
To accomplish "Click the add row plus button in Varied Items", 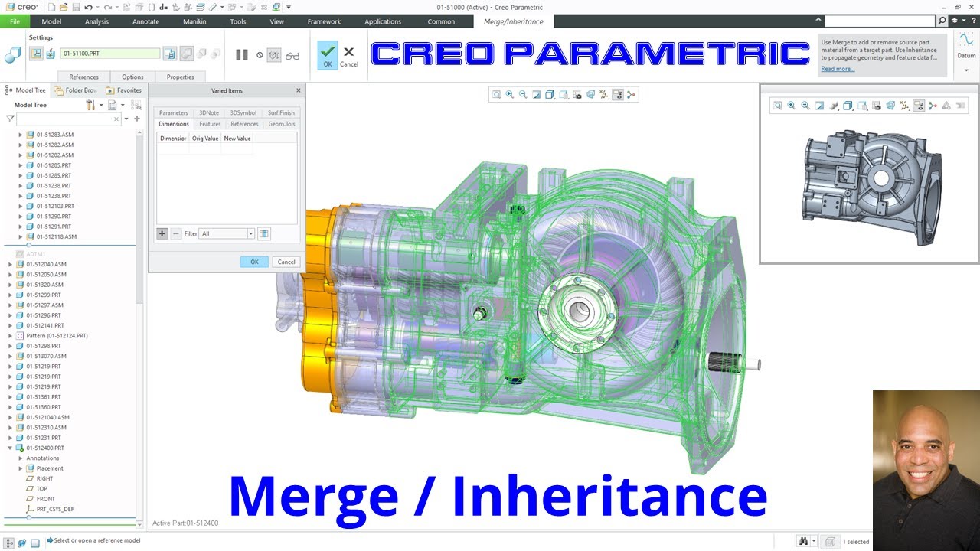I will [162, 233].
